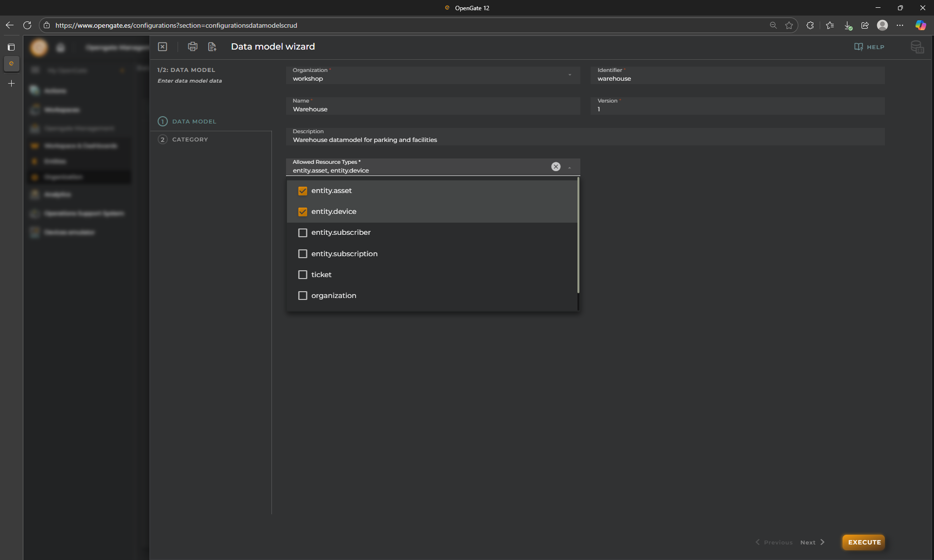Viewport: 934px width, 560px height.
Task: Click the print icon in wizard header
Action: coord(193,47)
